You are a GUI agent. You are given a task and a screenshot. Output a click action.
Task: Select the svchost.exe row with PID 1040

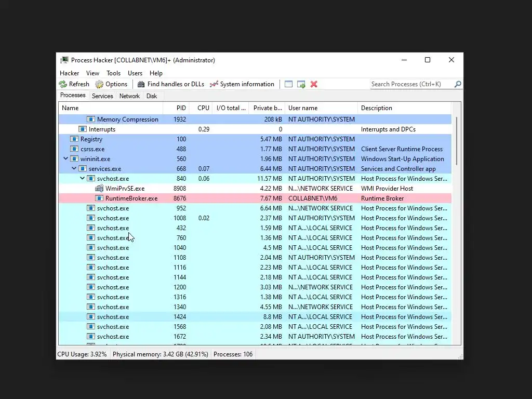tap(255, 248)
